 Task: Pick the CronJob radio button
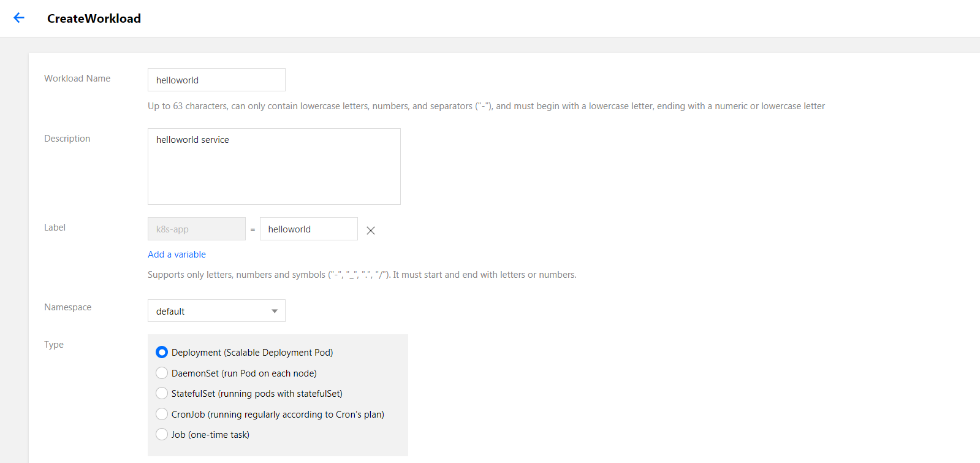pyautogui.click(x=162, y=414)
